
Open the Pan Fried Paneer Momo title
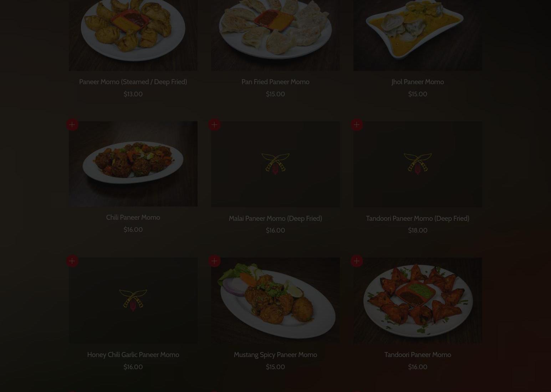pyautogui.click(x=275, y=82)
